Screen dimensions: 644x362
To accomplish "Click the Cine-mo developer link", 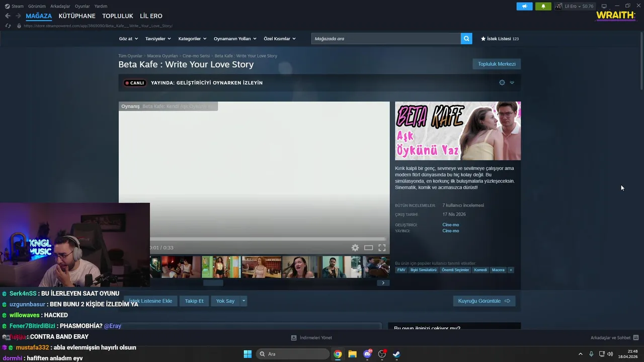I will coord(451,225).
